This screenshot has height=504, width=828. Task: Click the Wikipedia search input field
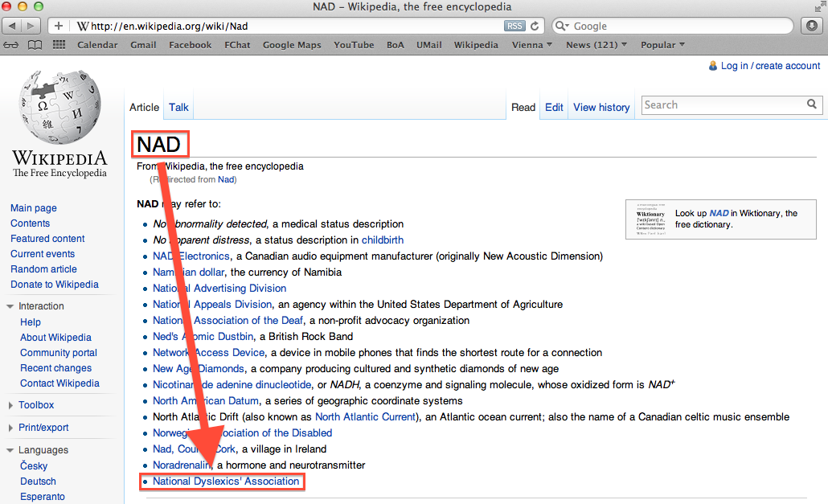point(723,104)
